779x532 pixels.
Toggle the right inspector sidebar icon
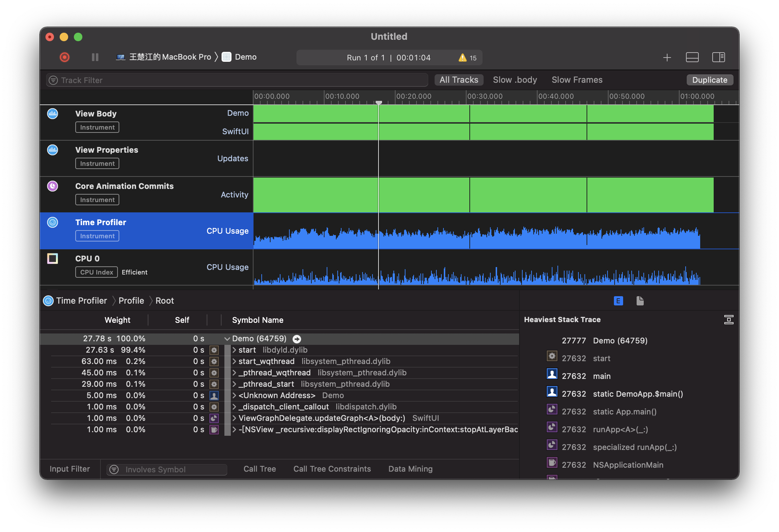coord(718,57)
